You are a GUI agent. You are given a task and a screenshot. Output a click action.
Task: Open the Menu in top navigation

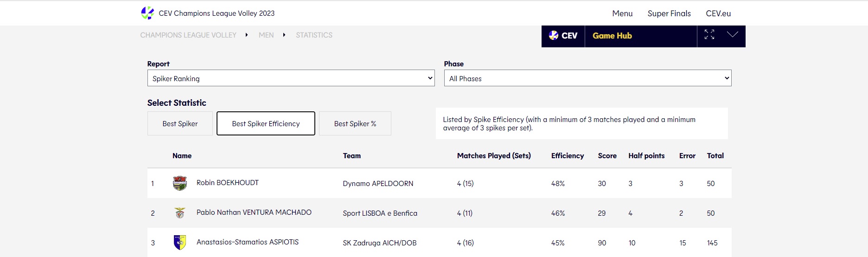point(622,13)
